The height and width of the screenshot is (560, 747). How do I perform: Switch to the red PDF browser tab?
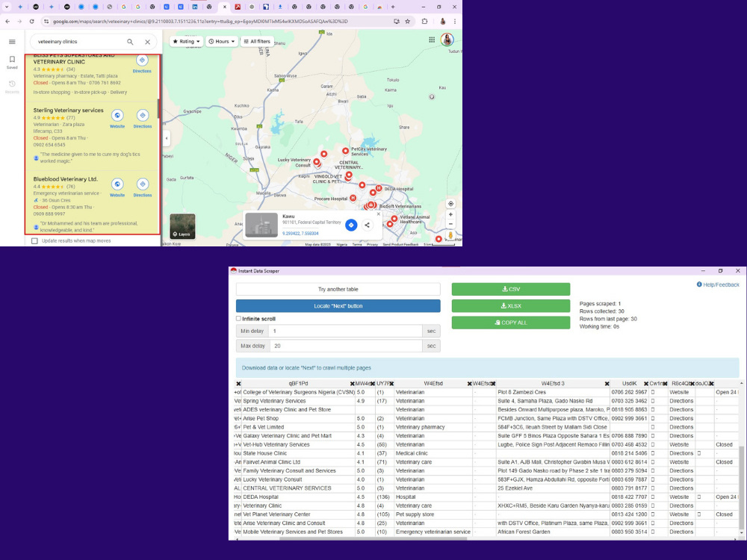coord(238,7)
